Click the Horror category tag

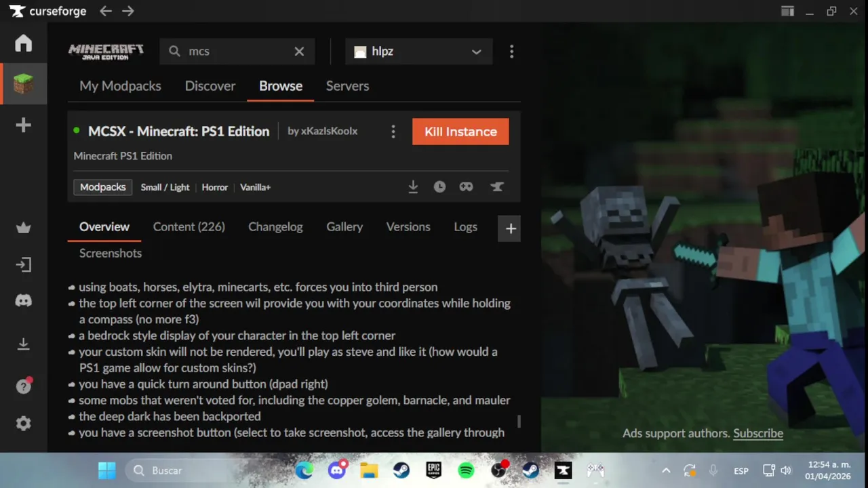215,187
